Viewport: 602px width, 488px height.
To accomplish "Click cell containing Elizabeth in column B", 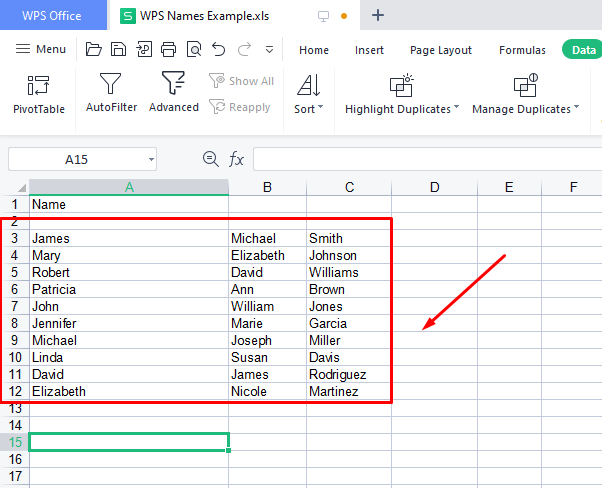I will tap(268, 255).
